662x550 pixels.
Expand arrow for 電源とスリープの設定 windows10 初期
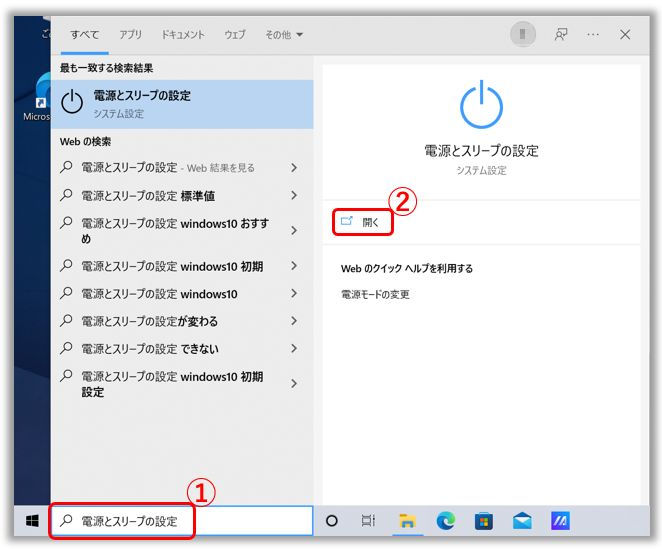pos(293,266)
